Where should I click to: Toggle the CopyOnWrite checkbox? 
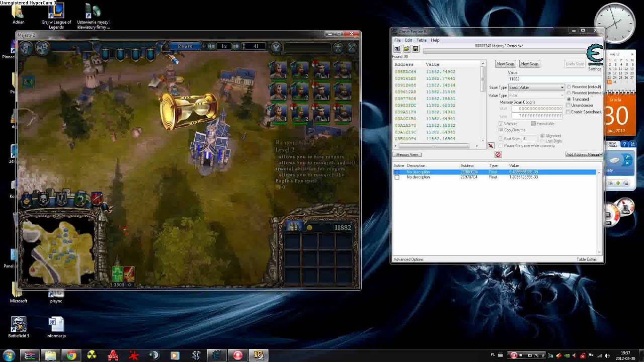pos(501,130)
